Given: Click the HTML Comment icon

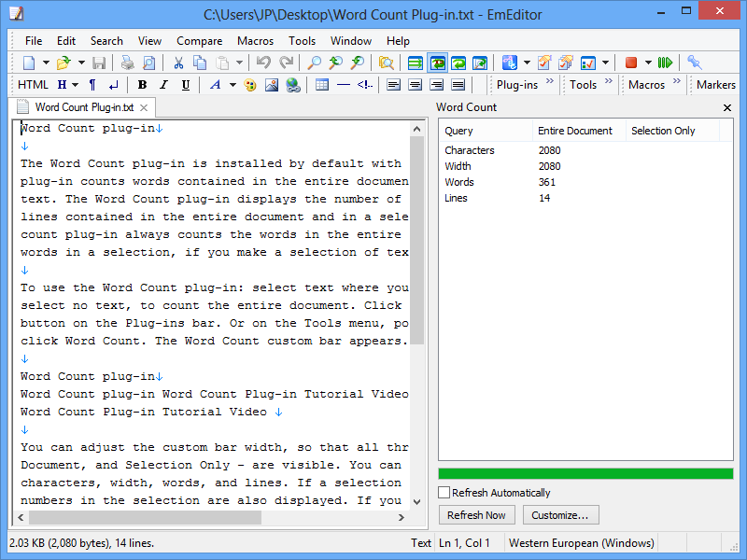Looking at the screenshot, I should (365, 85).
